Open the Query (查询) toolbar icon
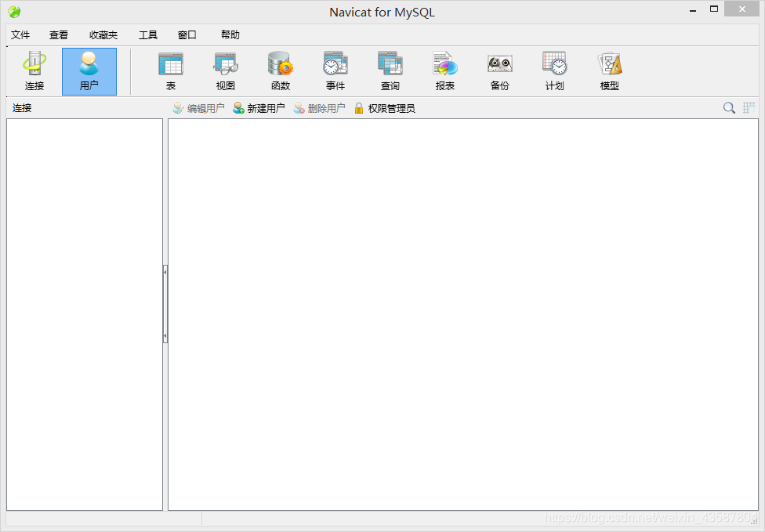 390,71
